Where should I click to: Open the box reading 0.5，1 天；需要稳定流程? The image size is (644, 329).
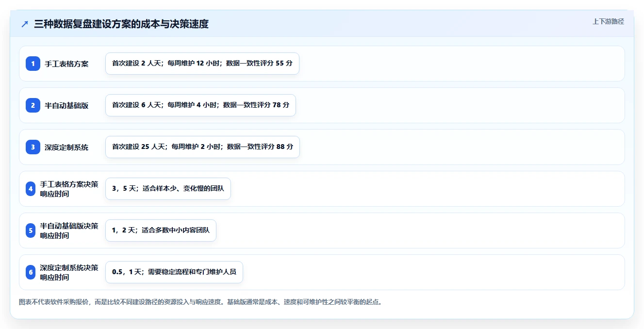174,272
